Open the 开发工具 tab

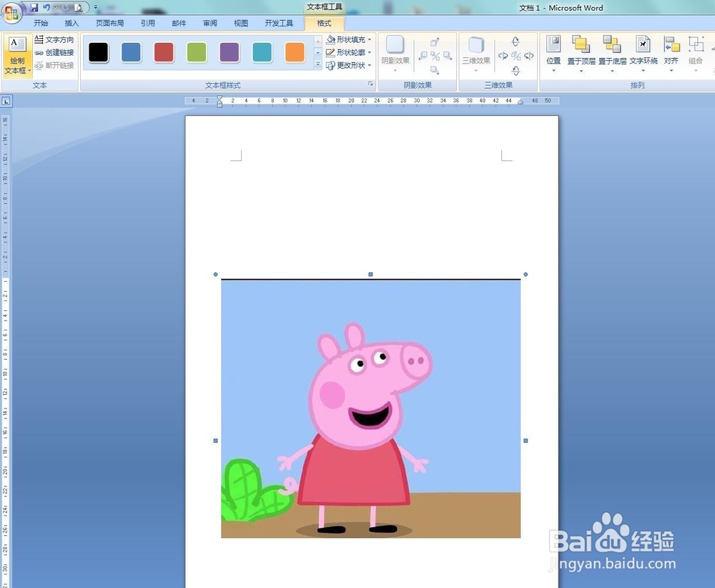(x=279, y=24)
